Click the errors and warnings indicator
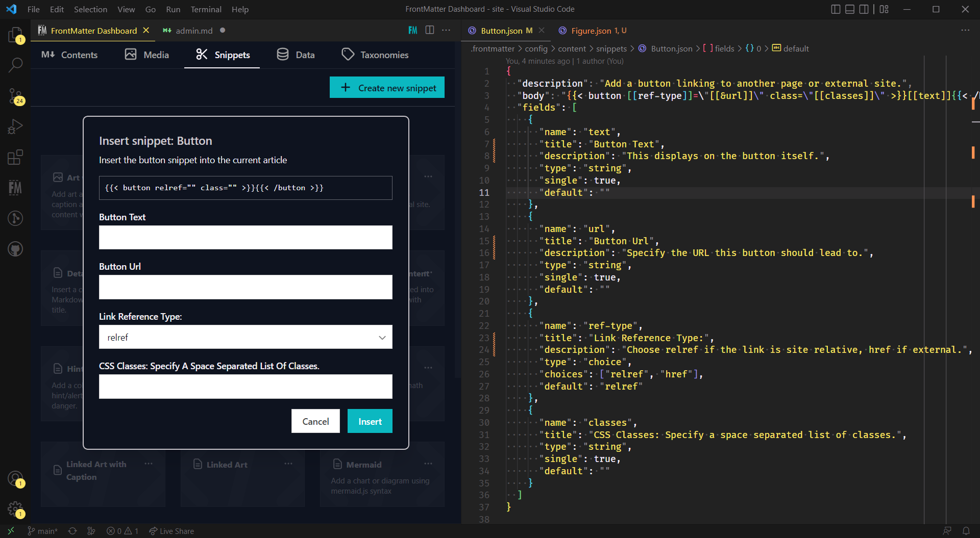The image size is (980, 538). pos(122,531)
